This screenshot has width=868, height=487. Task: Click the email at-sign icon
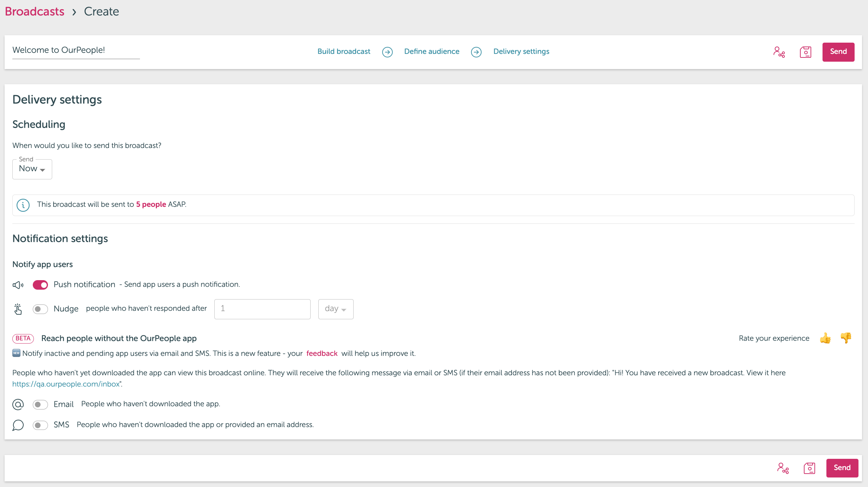tap(18, 404)
